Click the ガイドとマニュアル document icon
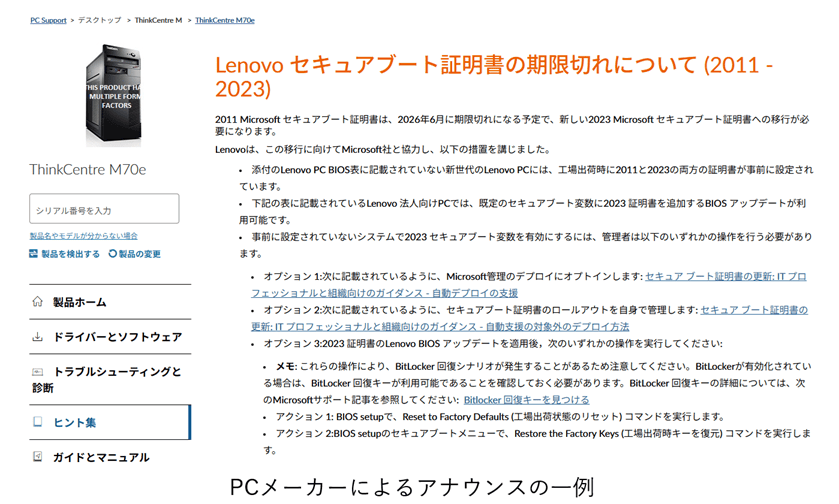The height and width of the screenshot is (504, 839). pyautogui.click(x=37, y=456)
